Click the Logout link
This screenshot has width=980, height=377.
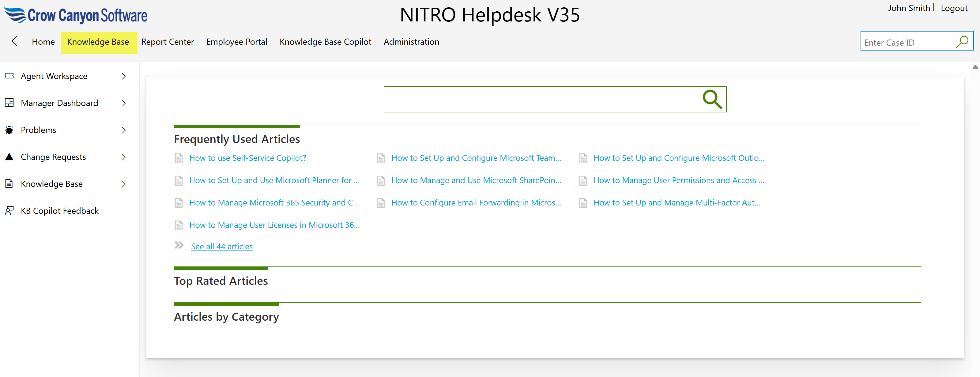[954, 8]
